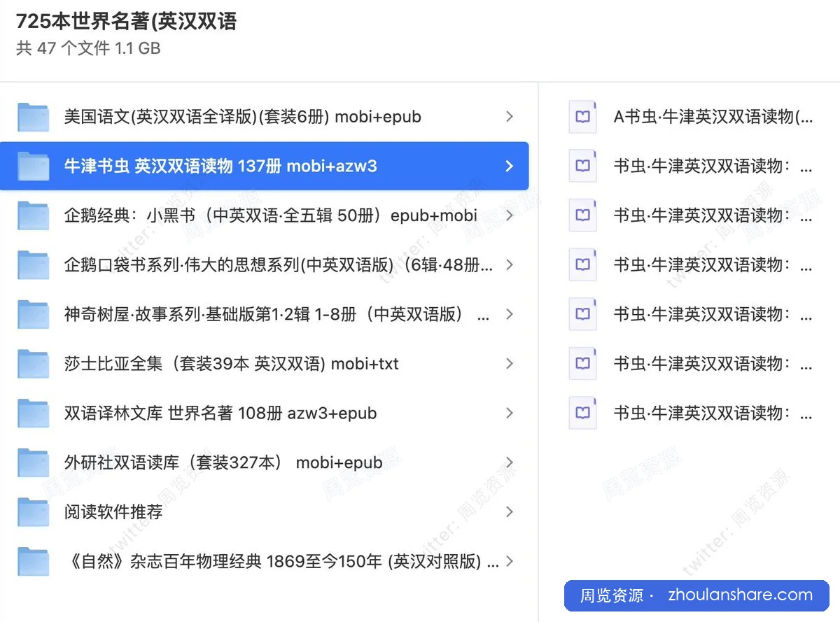
Task: Open 外研社双语读库（套装327本） mobi+epub
Action: click(223, 462)
